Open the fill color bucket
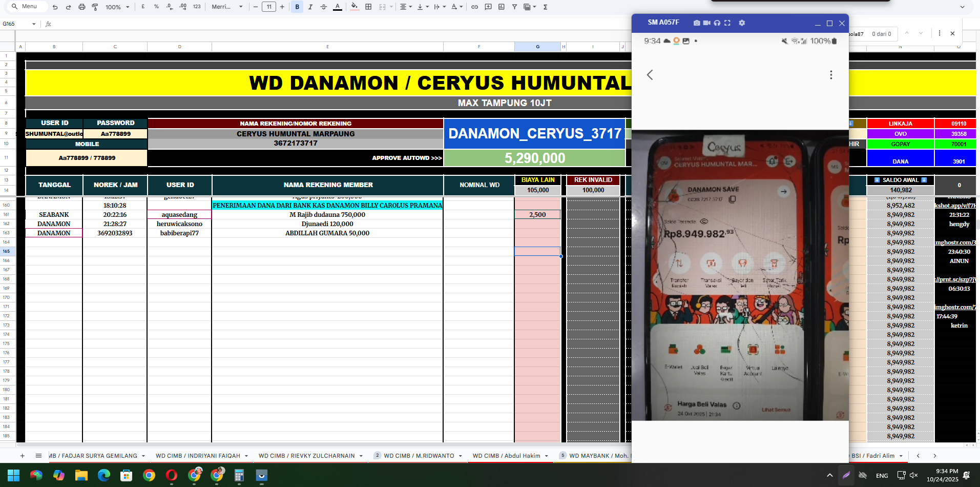Viewport: 980px width, 487px height. point(355,7)
